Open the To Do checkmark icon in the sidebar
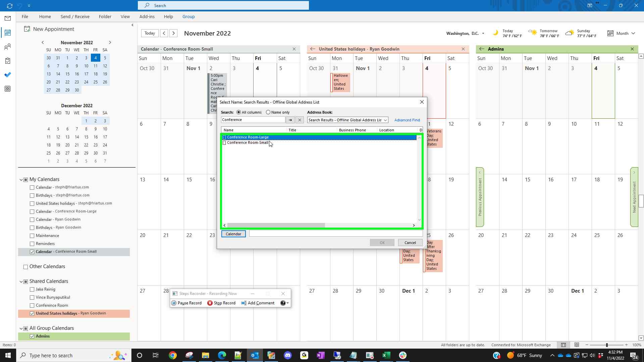The width and height of the screenshot is (644, 362). click(8, 75)
